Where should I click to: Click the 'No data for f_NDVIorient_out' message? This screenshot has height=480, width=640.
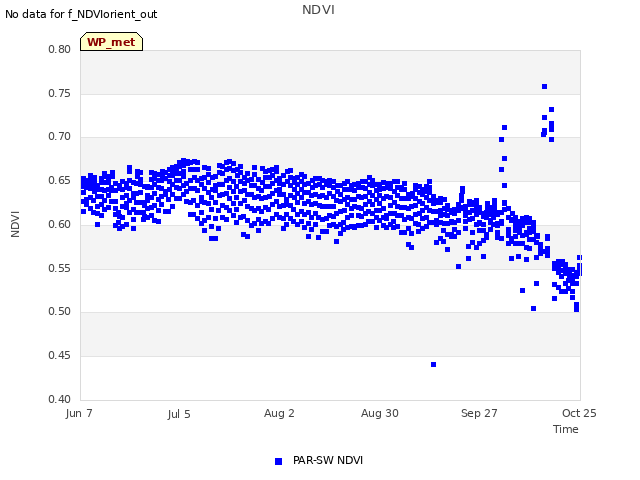(x=81, y=14)
